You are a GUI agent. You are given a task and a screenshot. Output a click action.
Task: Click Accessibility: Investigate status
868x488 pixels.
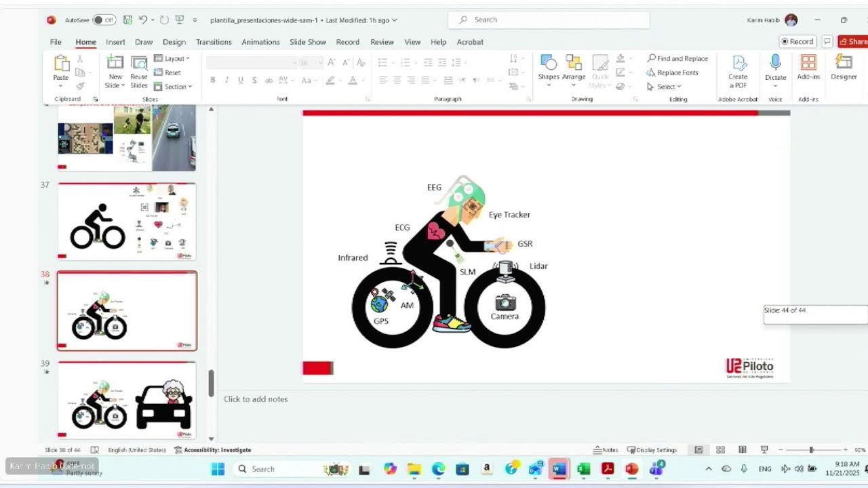pyautogui.click(x=213, y=450)
